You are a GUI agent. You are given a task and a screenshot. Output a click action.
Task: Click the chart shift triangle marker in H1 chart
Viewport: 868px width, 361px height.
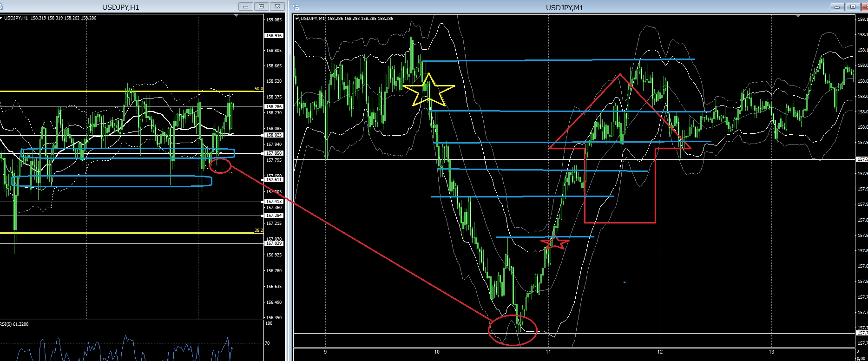pos(237,16)
